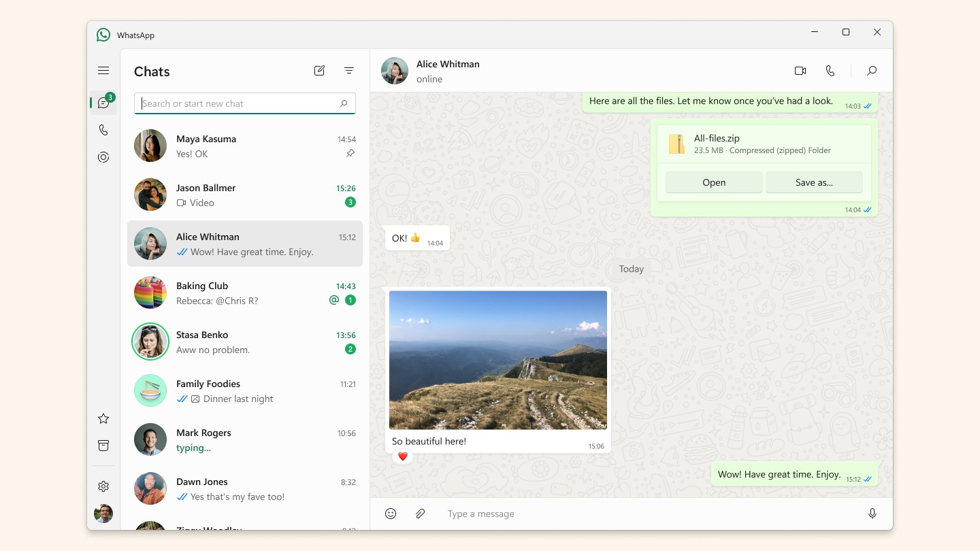
Task: Search within the current conversation
Action: click(872, 70)
